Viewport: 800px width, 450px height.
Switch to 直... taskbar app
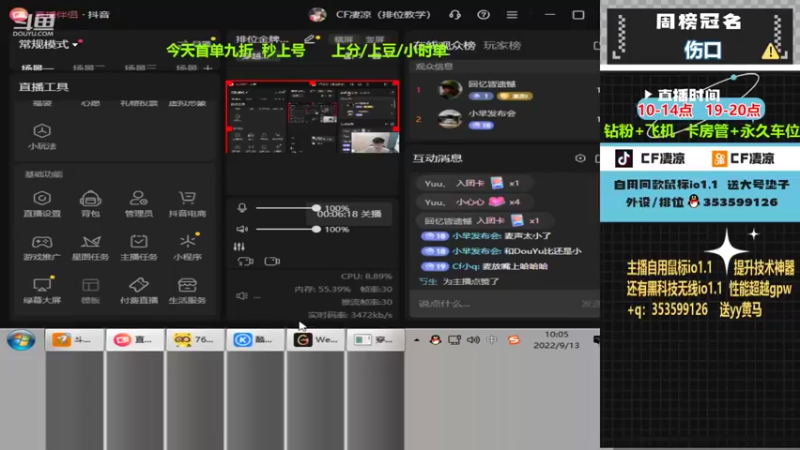coord(135,340)
